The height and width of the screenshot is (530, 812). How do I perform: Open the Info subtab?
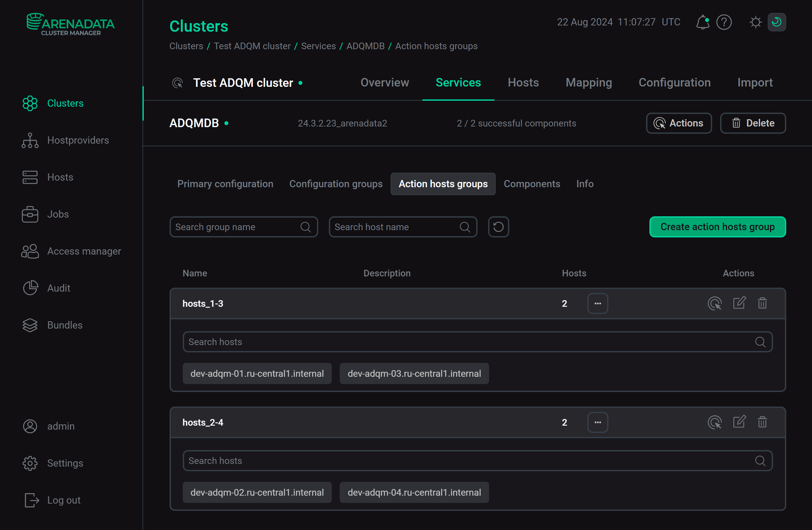click(585, 184)
